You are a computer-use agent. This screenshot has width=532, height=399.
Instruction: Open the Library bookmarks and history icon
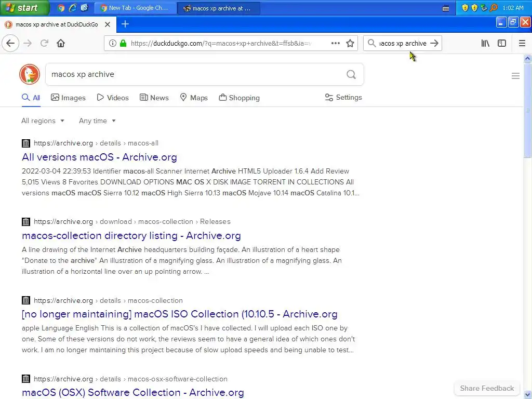[x=485, y=43]
